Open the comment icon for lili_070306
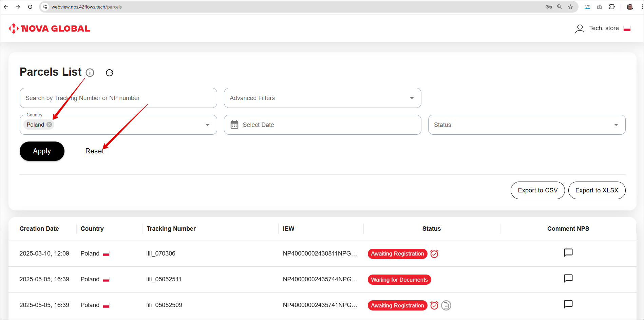Image resolution: width=644 pixels, height=320 pixels. pos(568,253)
